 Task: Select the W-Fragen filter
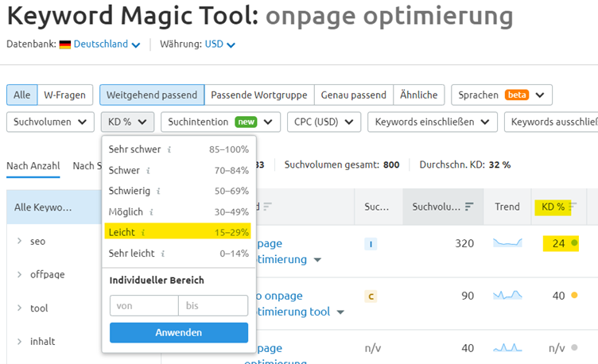click(65, 95)
